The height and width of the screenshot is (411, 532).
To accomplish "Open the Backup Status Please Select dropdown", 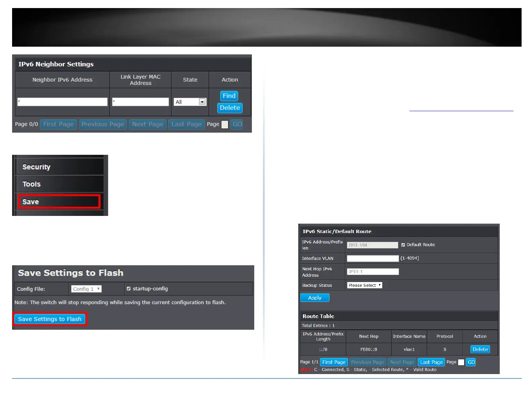I will coord(364,285).
